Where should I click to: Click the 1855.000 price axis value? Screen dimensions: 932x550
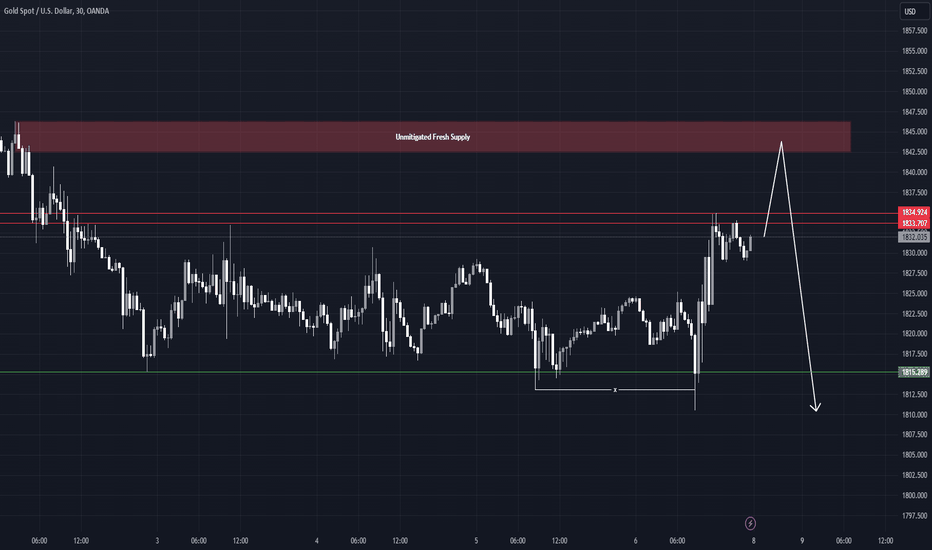[914, 51]
